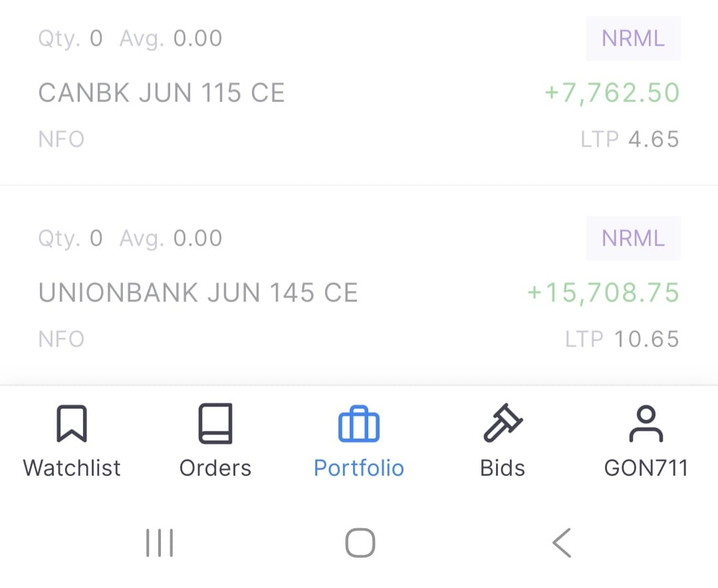The width and height of the screenshot is (718, 588).
Task: Tap LTP 10.65 on UNIONBANK row
Action: [x=622, y=339]
